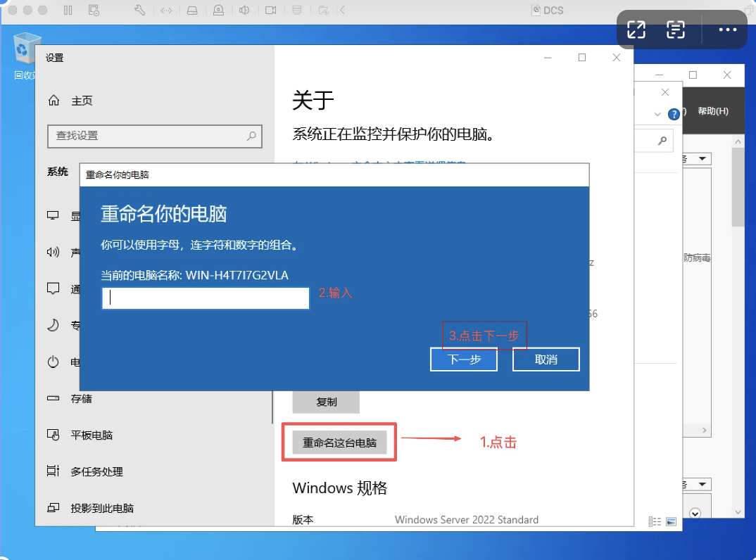This screenshot has height=560, width=756.
Task: Click the 复制 button
Action: [326, 402]
